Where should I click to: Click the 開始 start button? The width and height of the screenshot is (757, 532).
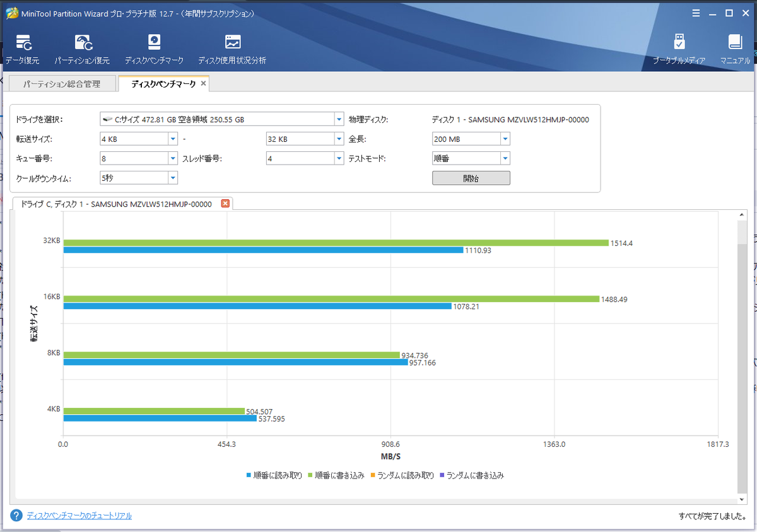(x=471, y=178)
